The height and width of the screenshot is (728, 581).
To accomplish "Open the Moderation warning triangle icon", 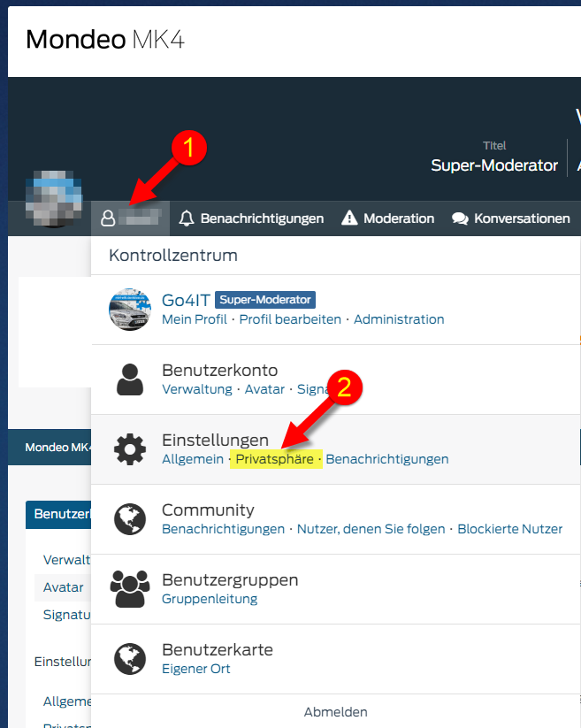I will [349, 218].
